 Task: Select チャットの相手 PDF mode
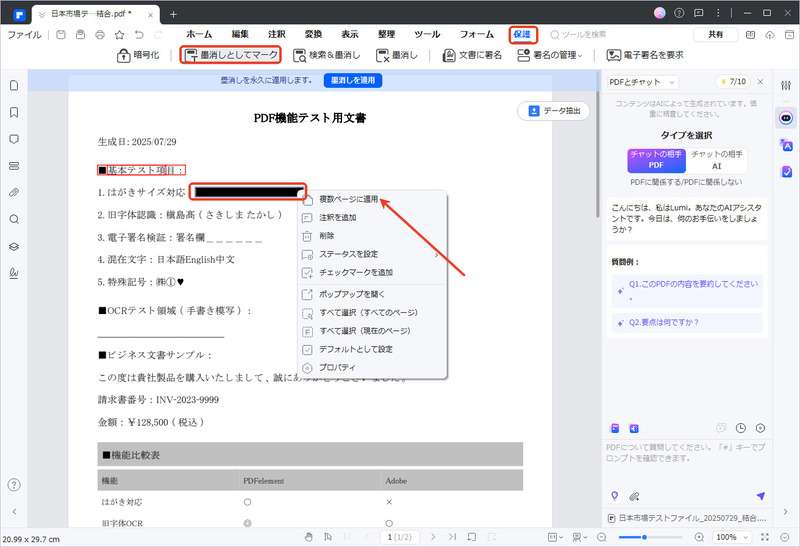[656, 160]
